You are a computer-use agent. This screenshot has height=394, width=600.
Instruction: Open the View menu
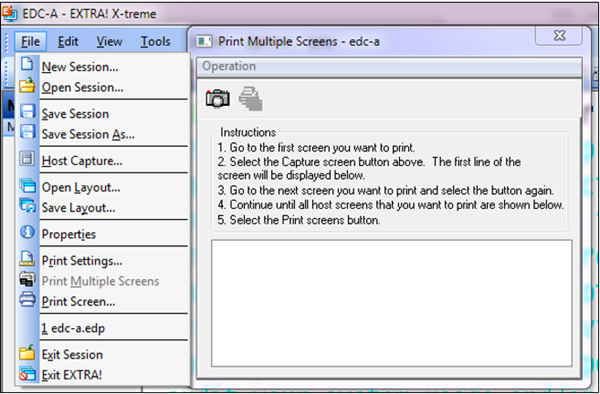[109, 41]
